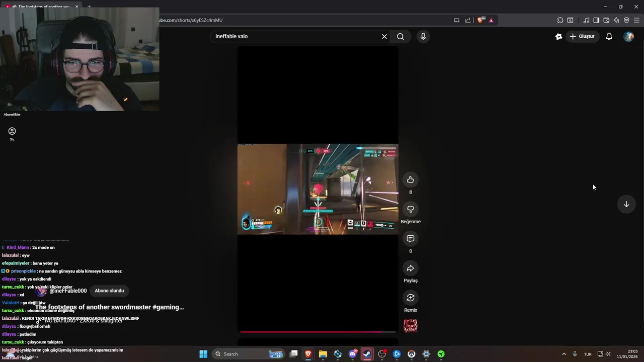Open Discord from the taskbar
644x362 pixels.
click(353, 354)
